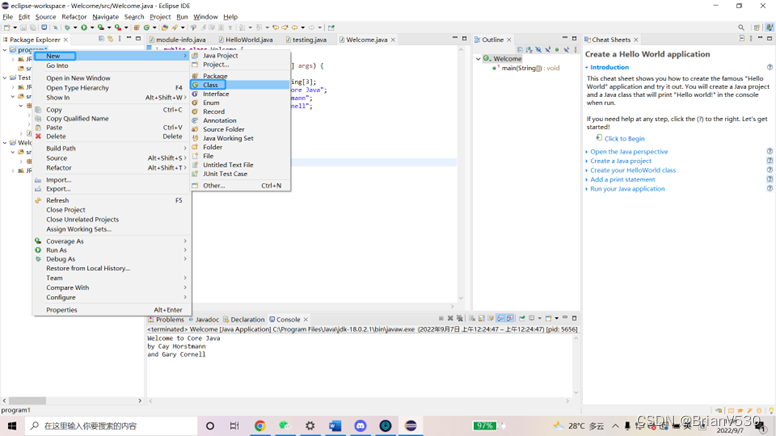Click the New Java Class toolbar icon
The image size is (776, 436).
[146, 28]
